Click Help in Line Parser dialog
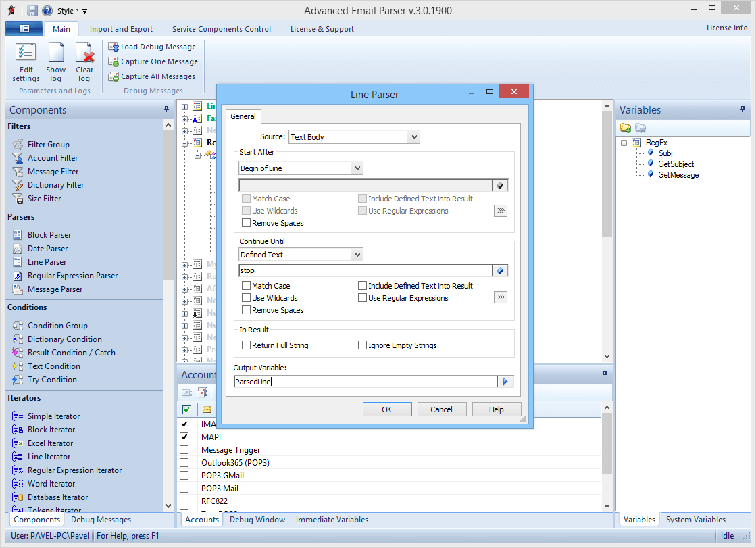The height and width of the screenshot is (548, 756). (496, 409)
